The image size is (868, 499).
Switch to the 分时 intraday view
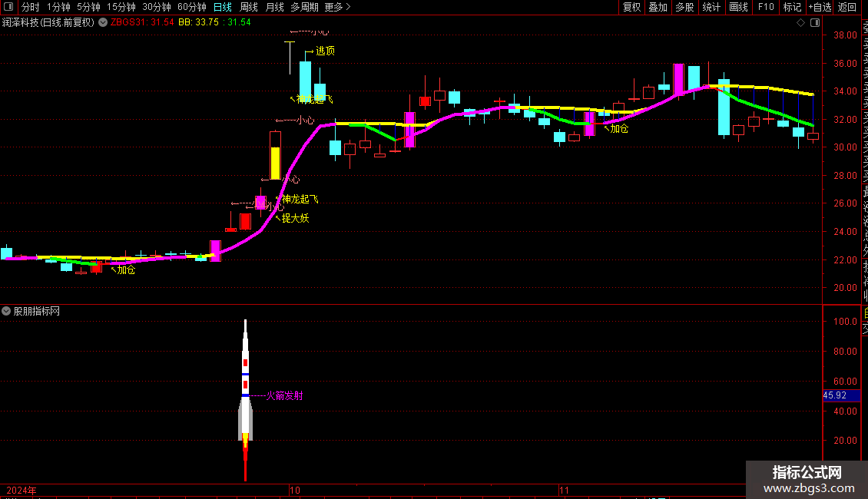pos(31,7)
